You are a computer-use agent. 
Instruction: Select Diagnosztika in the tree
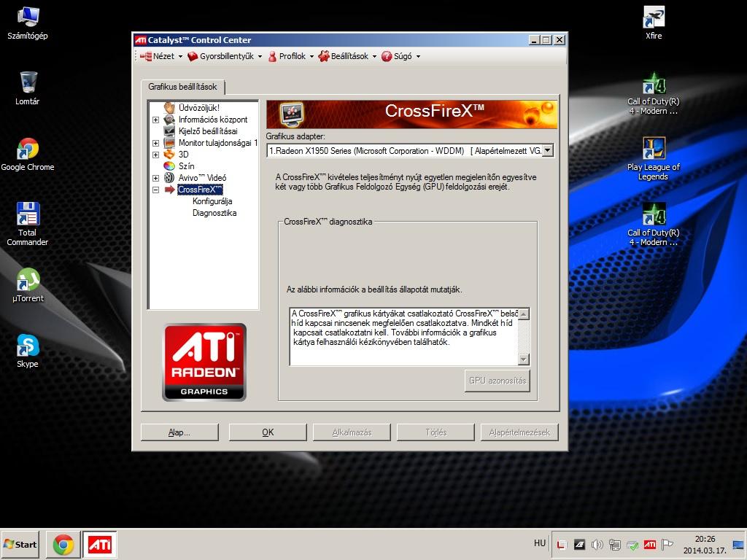coord(214,213)
